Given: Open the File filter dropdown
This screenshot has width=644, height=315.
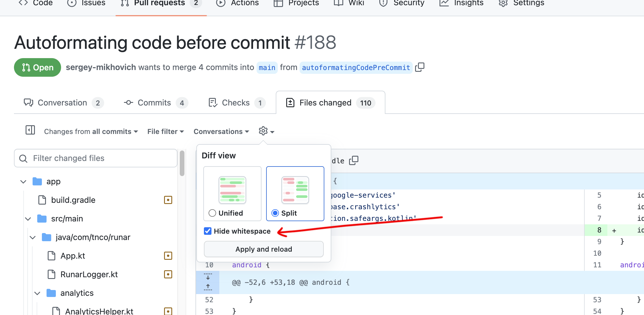Looking at the screenshot, I should 165,132.
